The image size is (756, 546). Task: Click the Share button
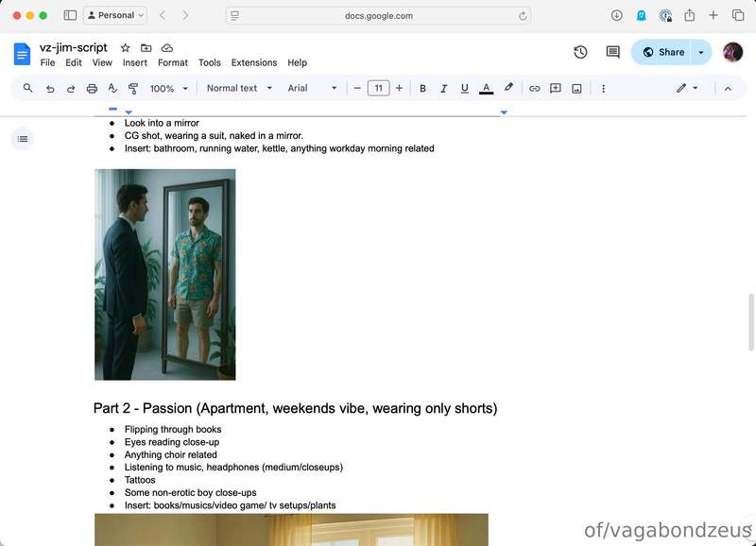663,52
